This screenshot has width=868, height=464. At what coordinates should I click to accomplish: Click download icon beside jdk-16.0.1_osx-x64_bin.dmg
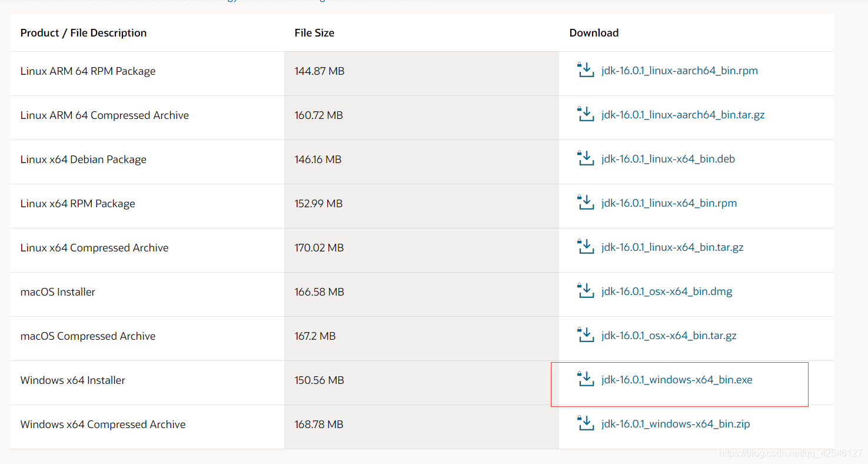tap(586, 291)
